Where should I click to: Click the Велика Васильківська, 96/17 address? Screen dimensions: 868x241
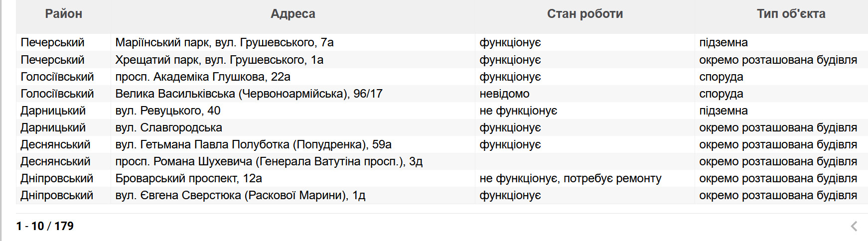pos(249,94)
